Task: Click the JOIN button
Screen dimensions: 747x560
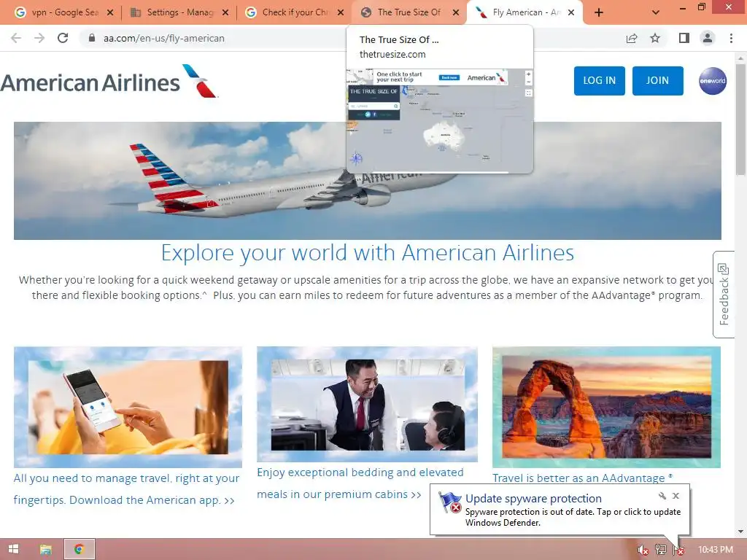Action: [x=657, y=80]
